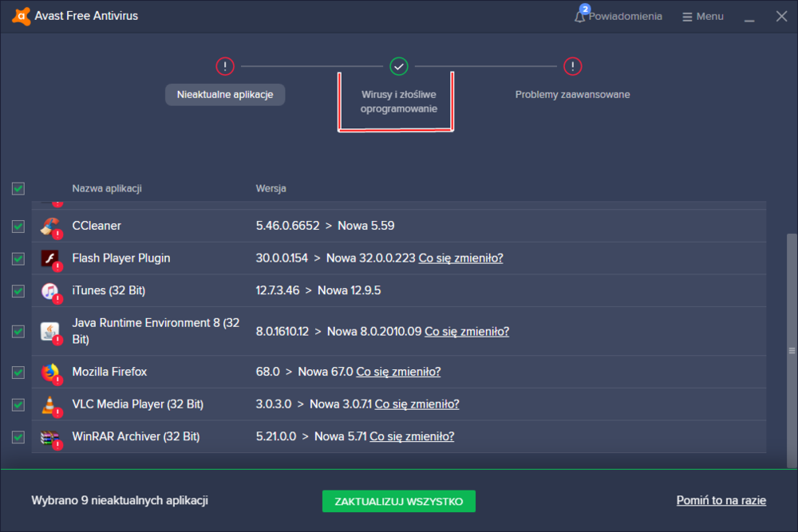
Task: Open notifications bell icon
Action: pos(579,17)
